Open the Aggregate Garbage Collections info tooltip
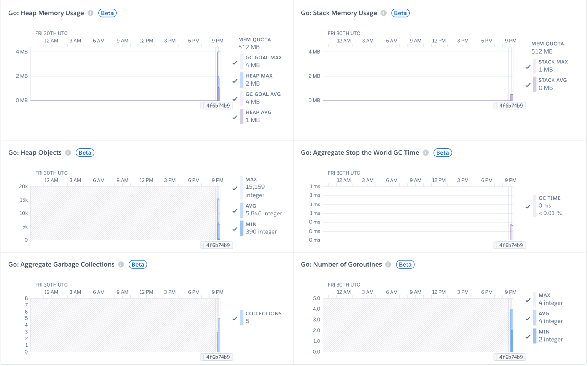 point(121,264)
